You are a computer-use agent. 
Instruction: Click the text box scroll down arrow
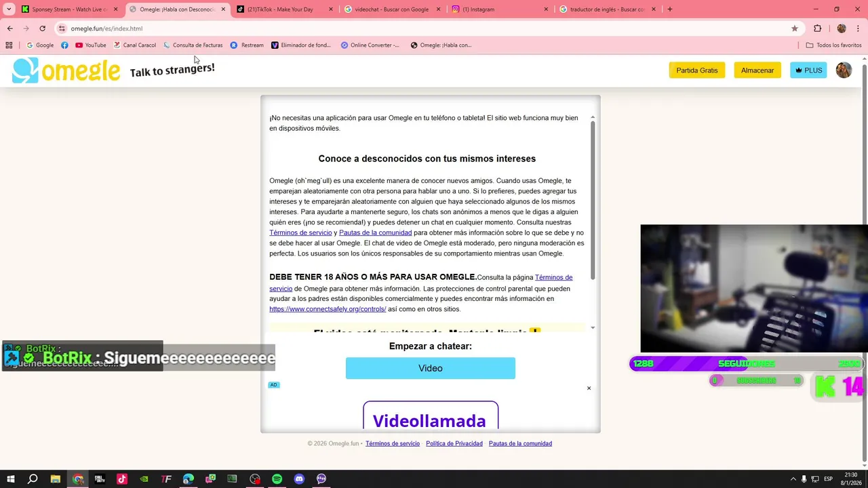pos(593,328)
